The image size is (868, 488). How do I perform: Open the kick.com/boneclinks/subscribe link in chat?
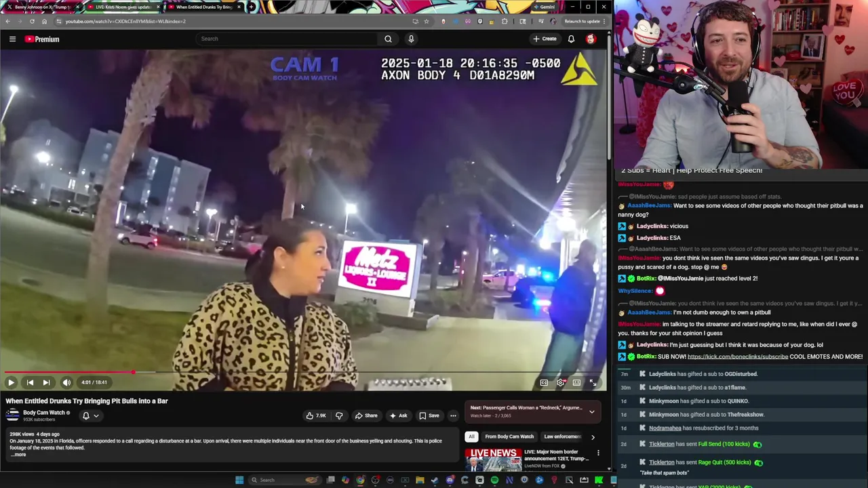click(x=737, y=357)
